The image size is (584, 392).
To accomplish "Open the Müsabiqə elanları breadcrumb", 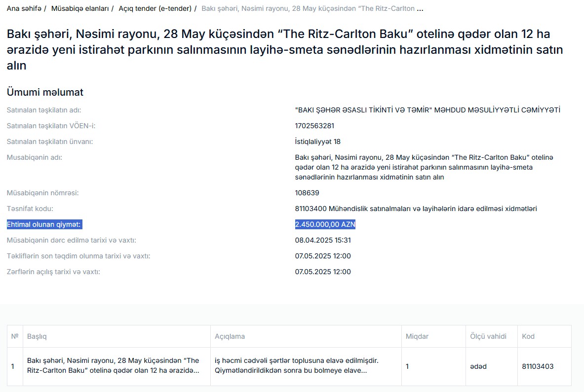I will 79,9.
